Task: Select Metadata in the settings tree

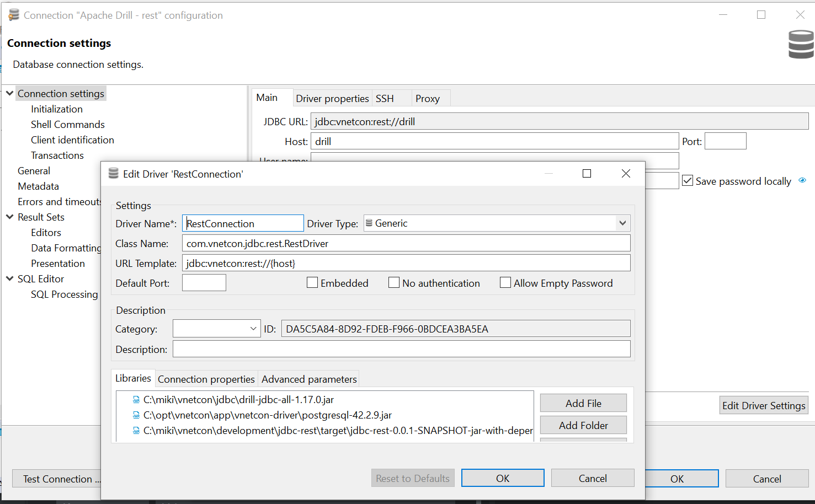Action: [x=38, y=186]
